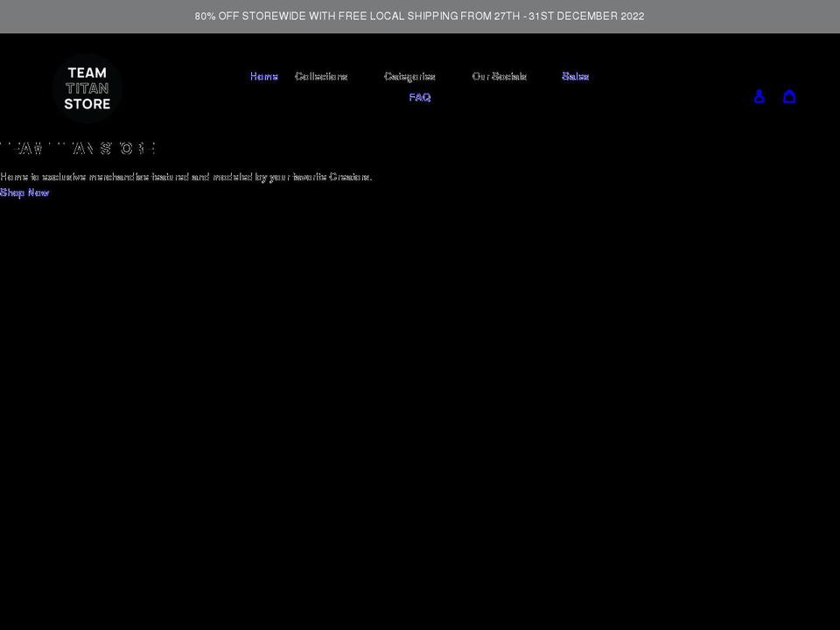Click the exclusive merchandise description text
Viewport: 840px width, 630px height.
(185, 177)
